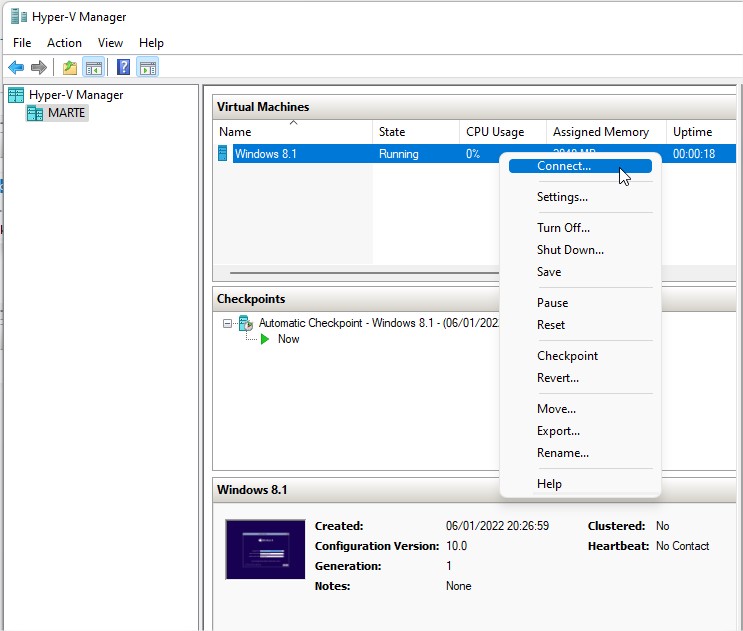This screenshot has height=631, width=743.
Task: Select Export... in the context menu
Action: tap(580, 431)
